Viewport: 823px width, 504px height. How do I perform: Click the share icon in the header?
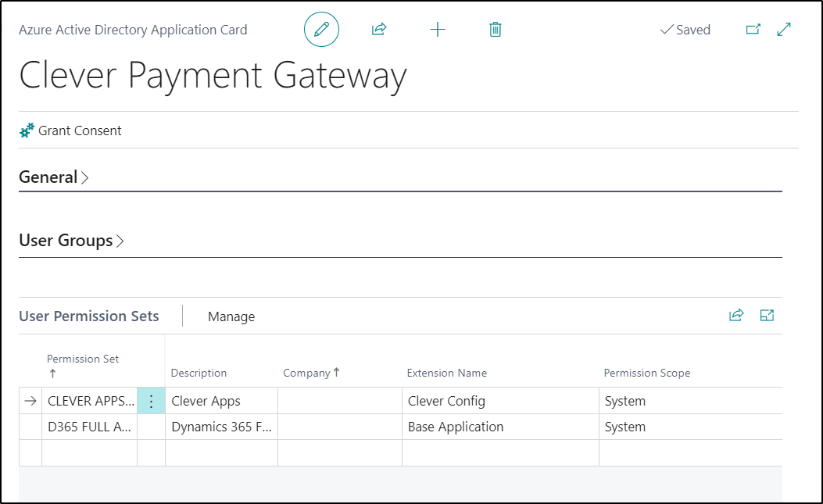click(x=379, y=30)
